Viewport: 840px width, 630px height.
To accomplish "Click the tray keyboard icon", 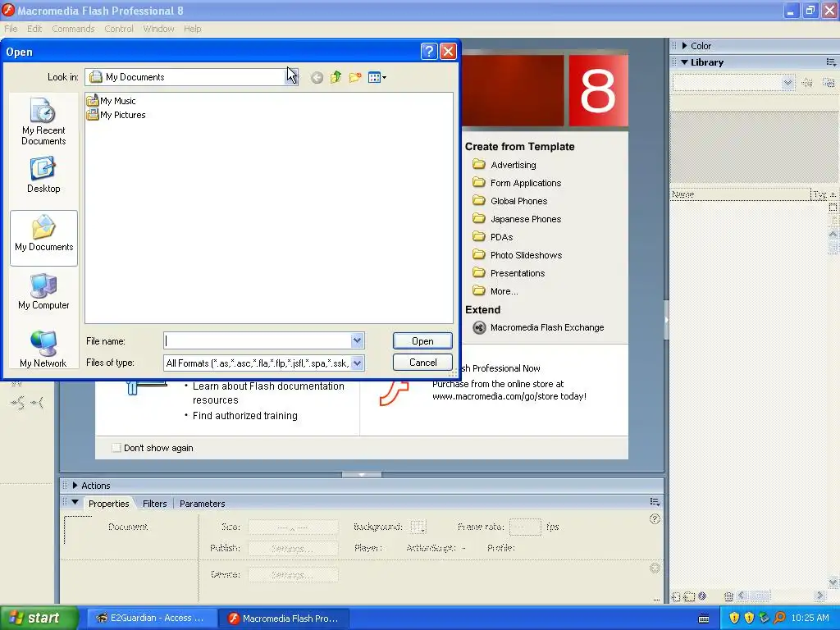I will coord(704,619).
